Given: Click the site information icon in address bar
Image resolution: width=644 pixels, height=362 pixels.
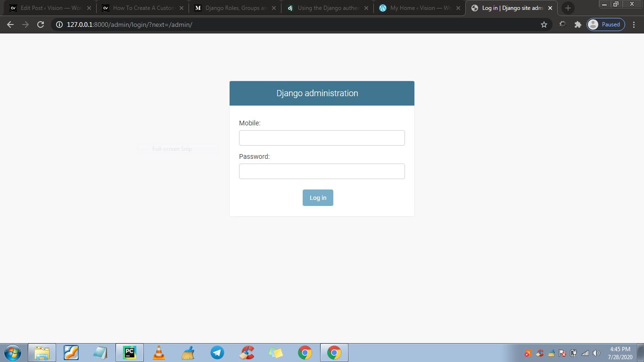Looking at the screenshot, I should click(x=59, y=25).
